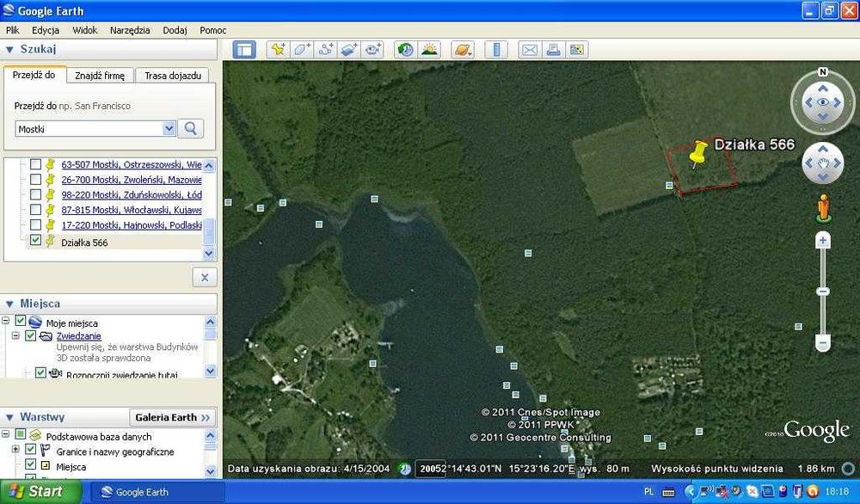Record a tour with the camera icon
Screen dimensions: 860x504
(373, 50)
